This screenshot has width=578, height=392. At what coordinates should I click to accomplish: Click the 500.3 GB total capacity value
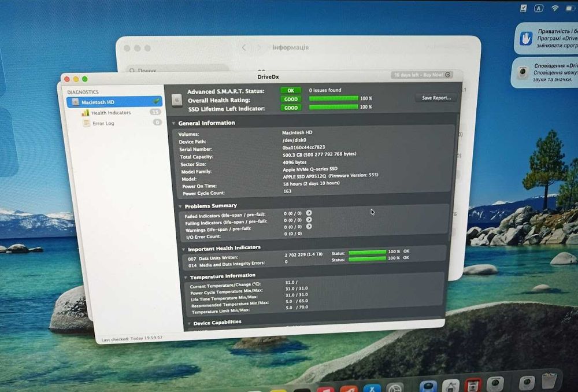click(319, 154)
